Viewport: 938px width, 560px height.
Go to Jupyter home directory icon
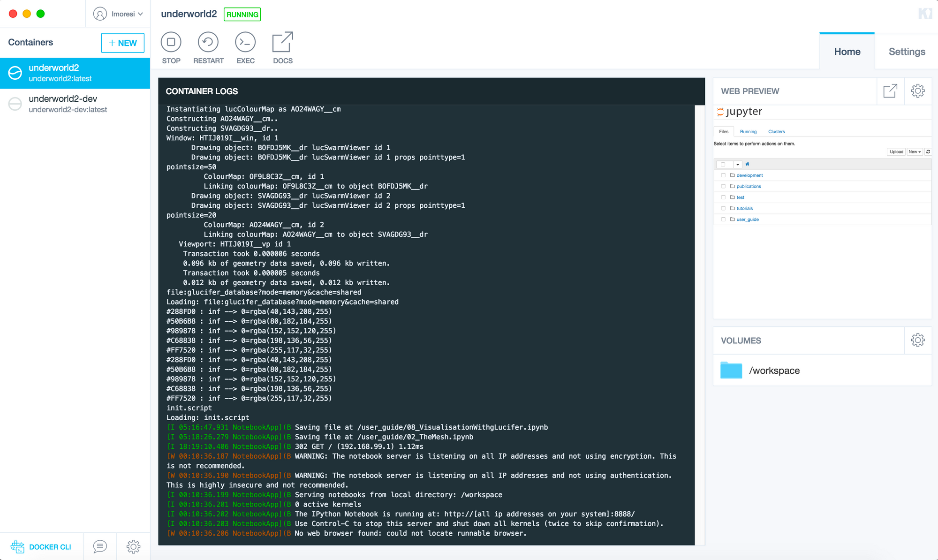point(747,164)
